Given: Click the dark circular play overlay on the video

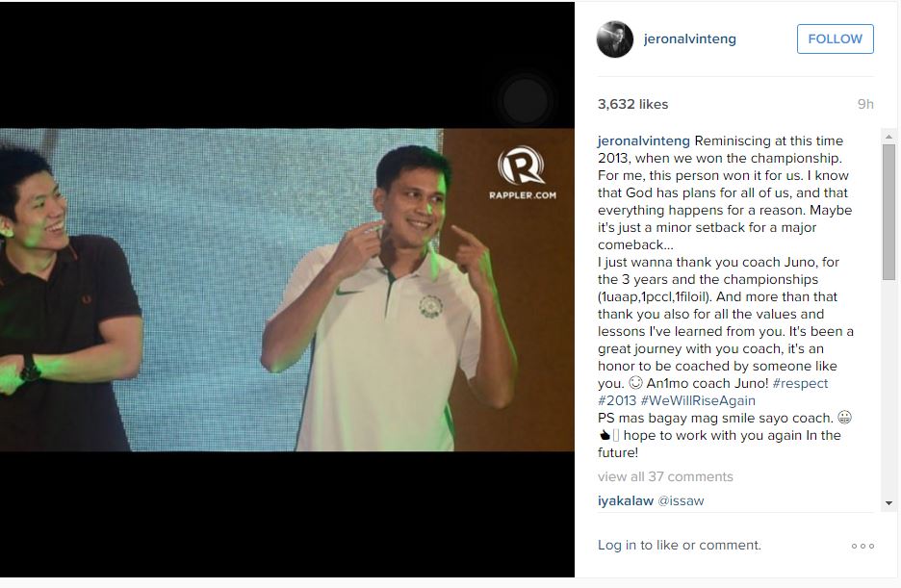Looking at the screenshot, I should [x=526, y=100].
